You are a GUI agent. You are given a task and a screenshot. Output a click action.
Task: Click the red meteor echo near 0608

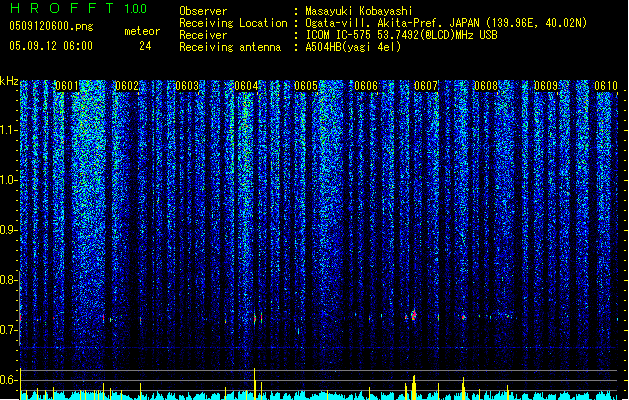[x=464, y=317]
